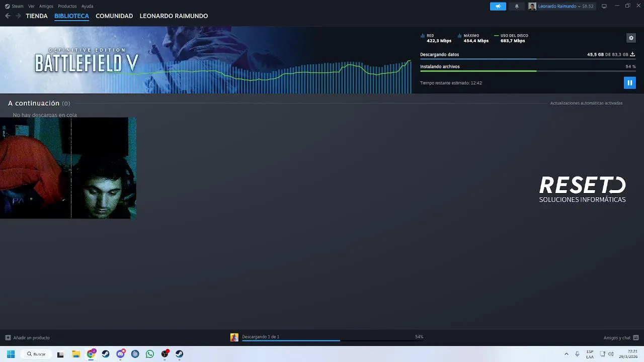The width and height of the screenshot is (644, 362).
Task: Open the Ayuda menu
Action: (87, 6)
